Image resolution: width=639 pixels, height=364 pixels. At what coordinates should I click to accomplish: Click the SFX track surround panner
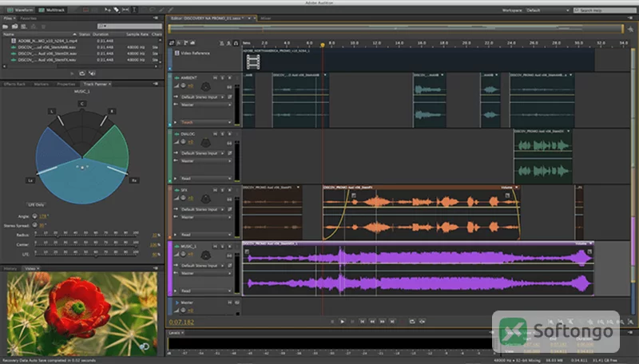click(206, 199)
